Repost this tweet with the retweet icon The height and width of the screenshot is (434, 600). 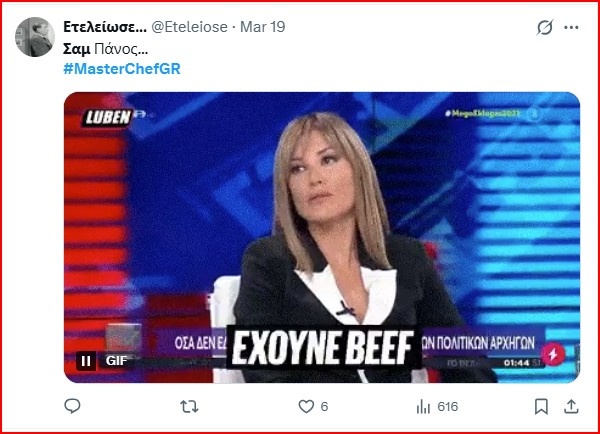189,406
